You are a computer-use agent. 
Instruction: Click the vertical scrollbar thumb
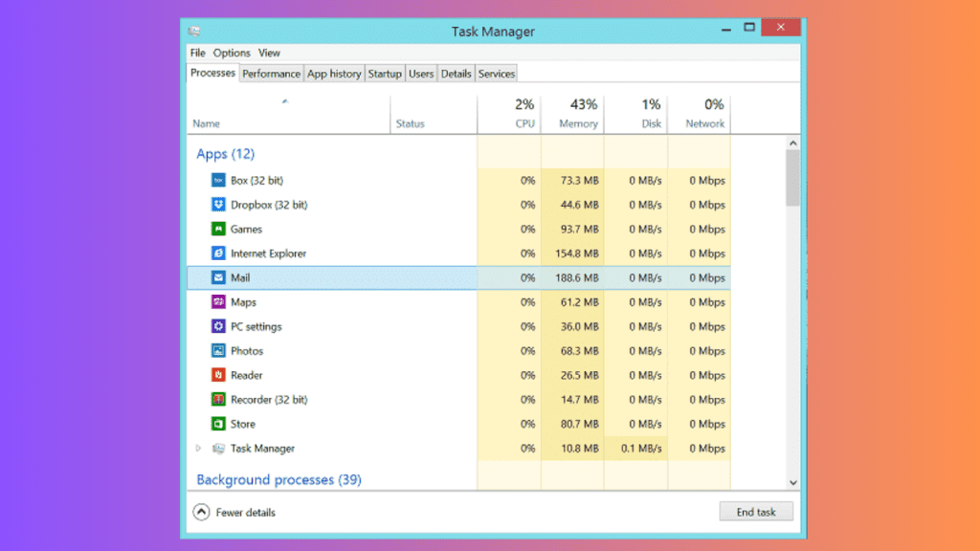[793, 178]
